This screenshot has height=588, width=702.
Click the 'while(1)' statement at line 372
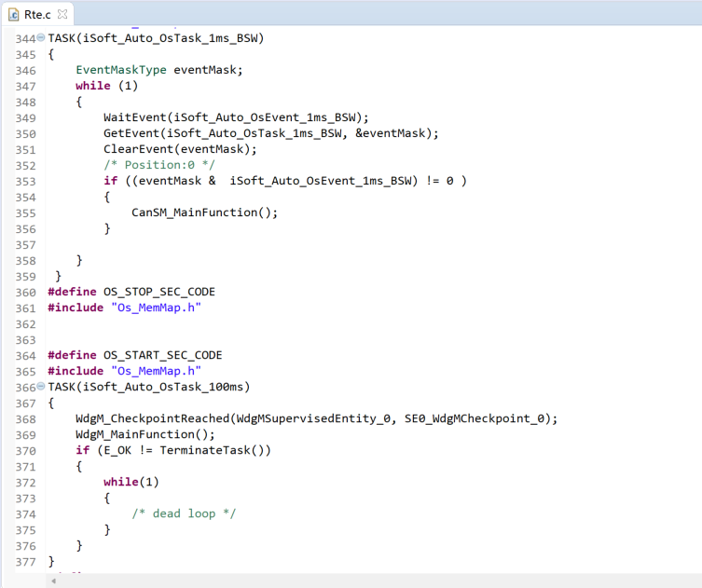(131, 483)
